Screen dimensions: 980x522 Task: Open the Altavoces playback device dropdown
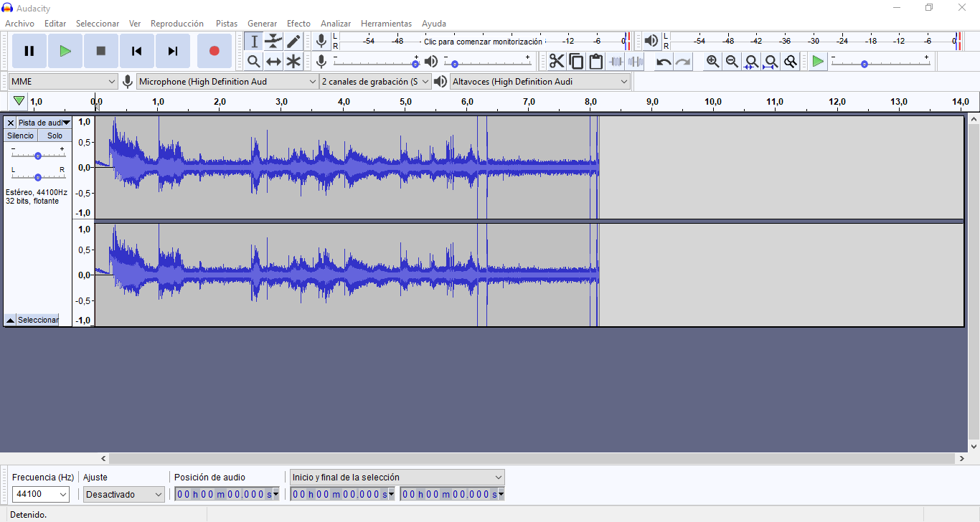540,82
